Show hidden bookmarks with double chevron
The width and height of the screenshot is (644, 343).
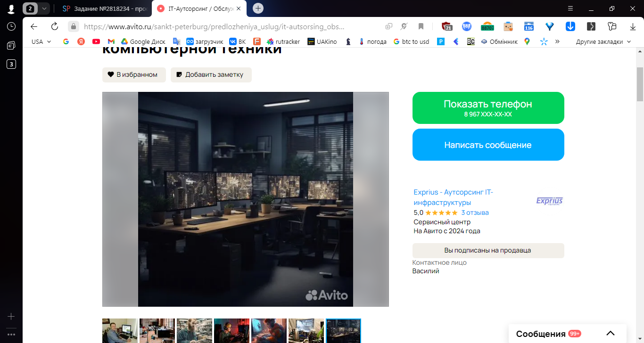click(557, 41)
